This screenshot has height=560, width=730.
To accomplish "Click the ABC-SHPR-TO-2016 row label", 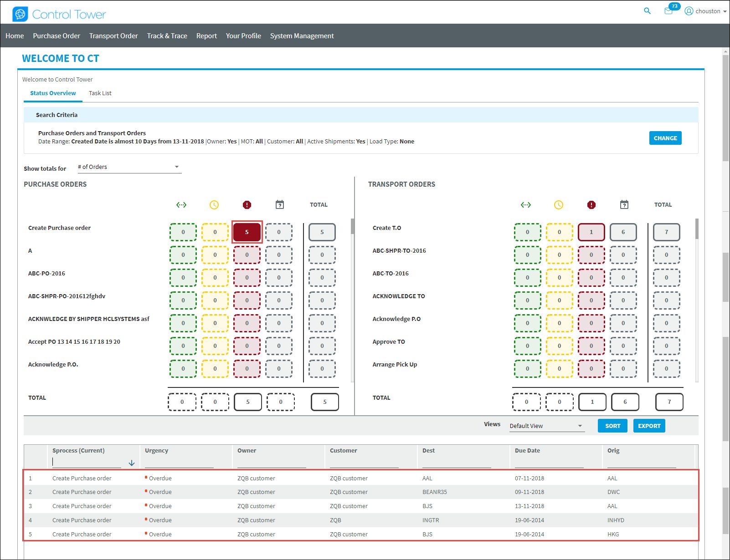I will tap(399, 250).
